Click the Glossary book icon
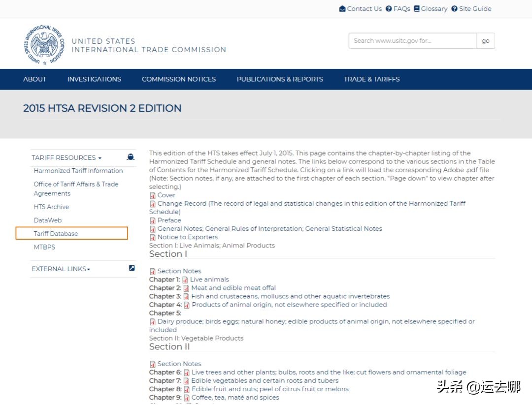Screen dimensions: 532x405 click(417, 8)
